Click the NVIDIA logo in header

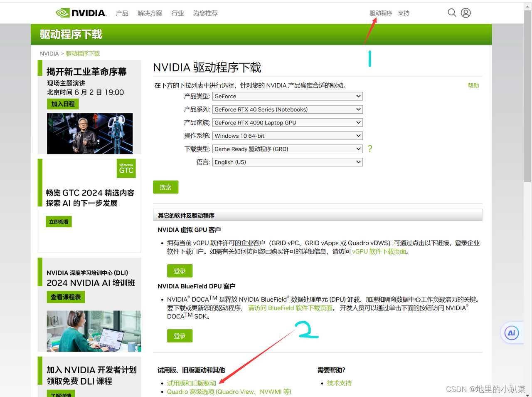tap(81, 13)
